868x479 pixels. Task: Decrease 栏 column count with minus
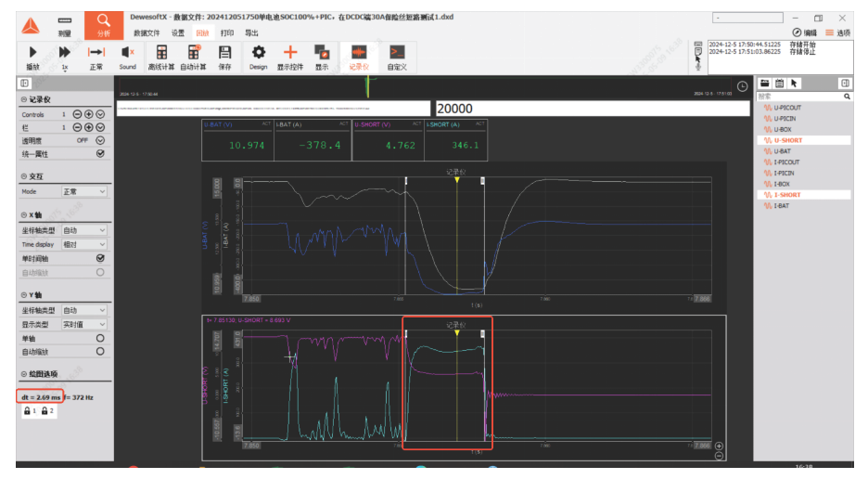click(x=77, y=127)
